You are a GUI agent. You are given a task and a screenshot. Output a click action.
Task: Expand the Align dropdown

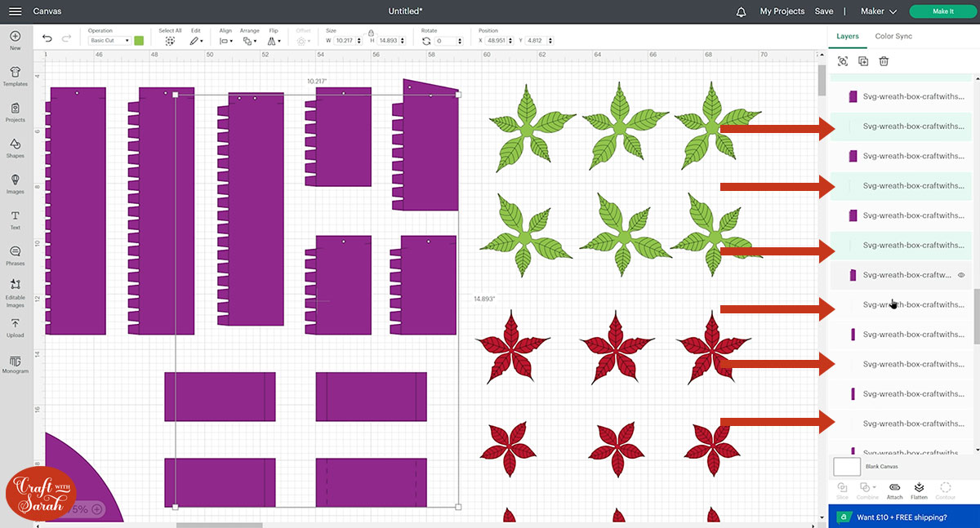226,41
